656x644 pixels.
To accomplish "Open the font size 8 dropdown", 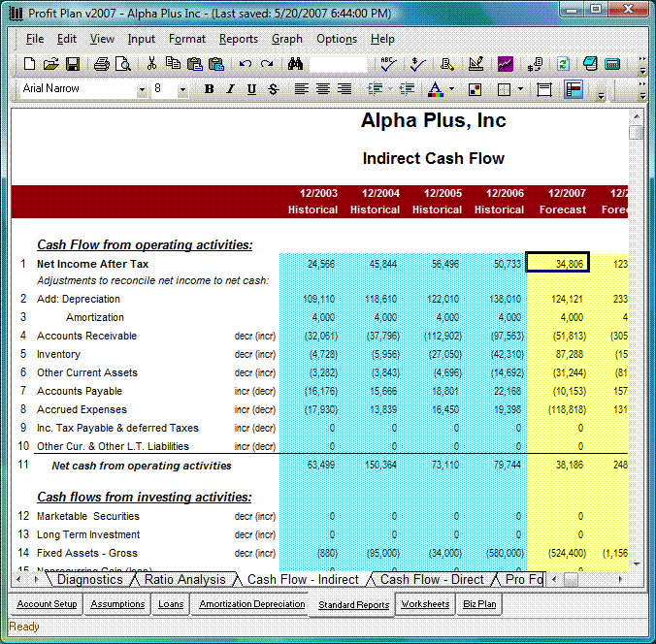I will pyautogui.click(x=182, y=89).
